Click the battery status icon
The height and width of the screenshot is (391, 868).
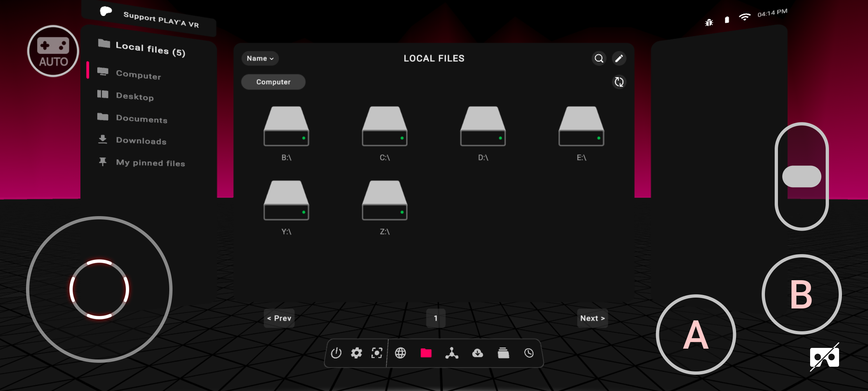[727, 20]
